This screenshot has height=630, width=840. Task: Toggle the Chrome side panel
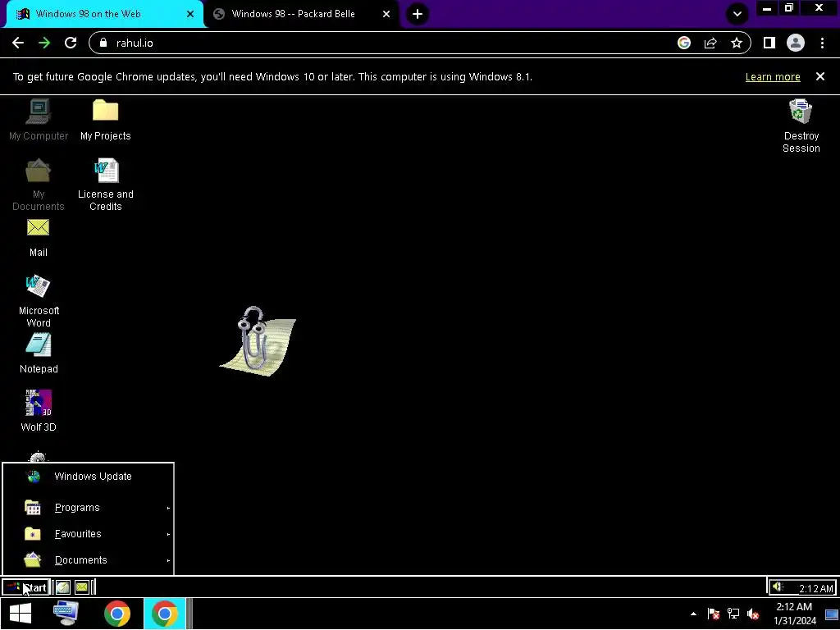[769, 43]
